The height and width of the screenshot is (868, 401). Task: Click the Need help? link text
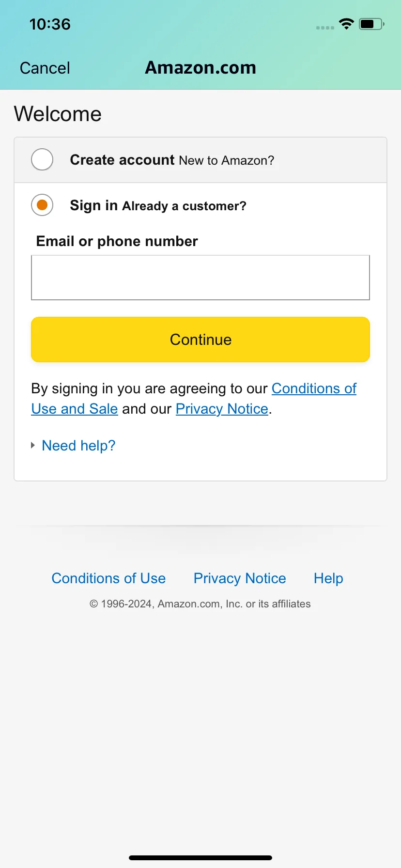78,446
